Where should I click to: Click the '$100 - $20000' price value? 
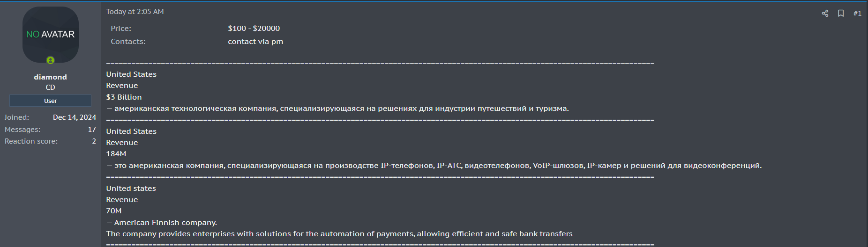click(254, 29)
